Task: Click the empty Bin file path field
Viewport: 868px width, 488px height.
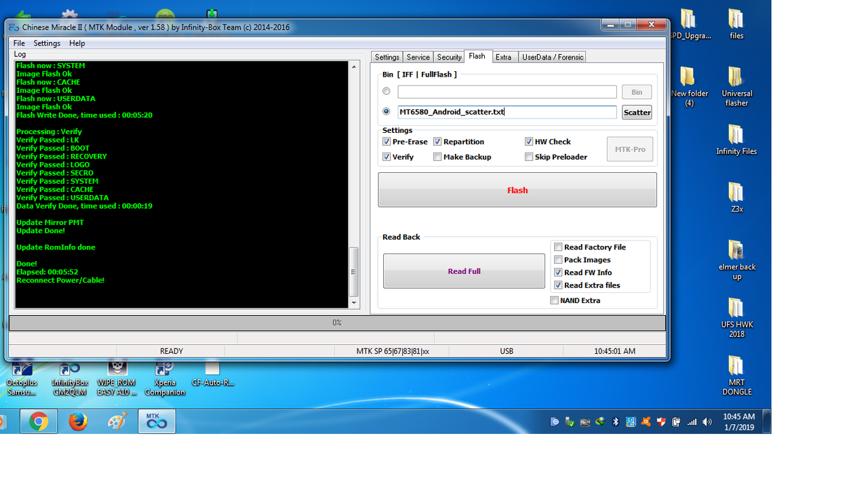Action: [x=507, y=91]
